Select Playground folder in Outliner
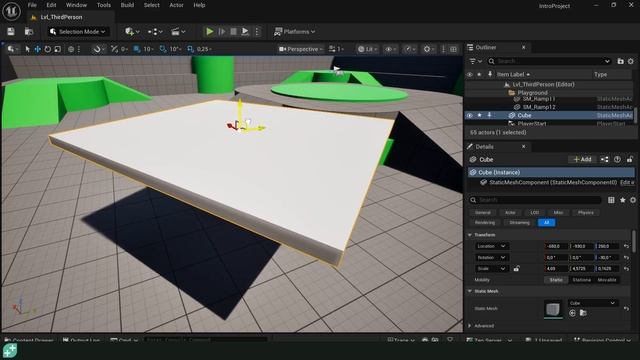The width and height of the screenshot is (640, 360). pos(533,93)
